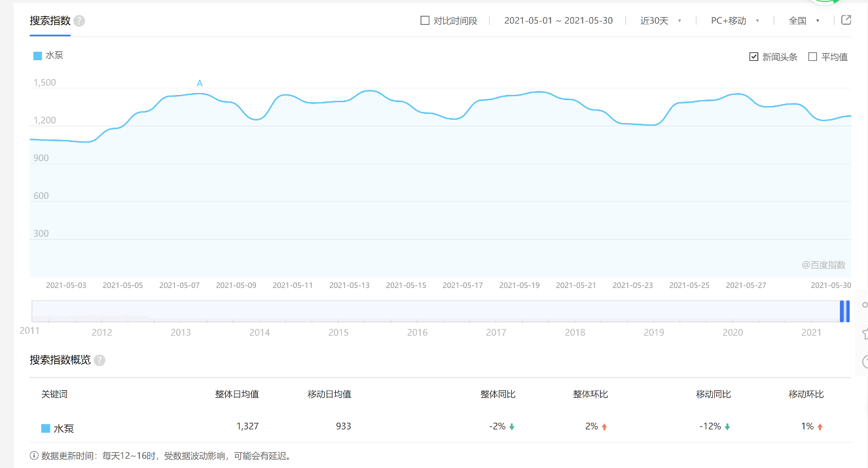Expand the PC+移动 device dropdown
This screenshot has width=868, height=468.
point(734,21)
